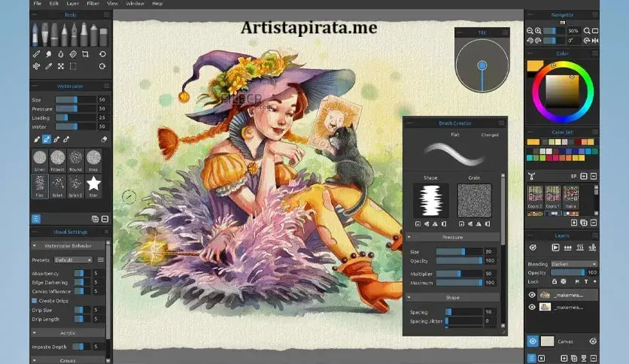Open the Edit menu
The image size is (629, 364).
(53, 4)
